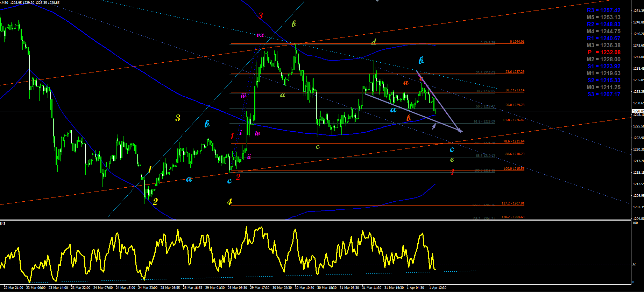The image size is (644, 292).
Task: Select the 29 Mar 17:30 time axis label
Action: tap(260, 288)
